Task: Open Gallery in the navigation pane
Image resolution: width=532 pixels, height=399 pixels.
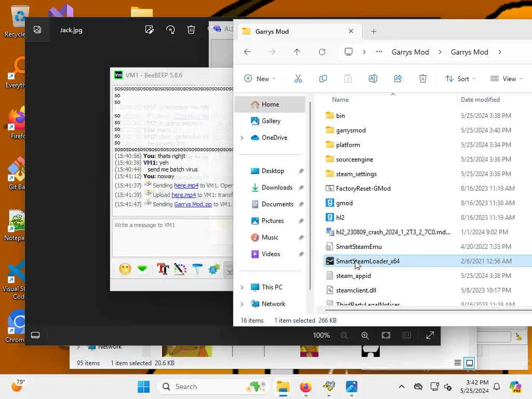Action: point(270,121)
